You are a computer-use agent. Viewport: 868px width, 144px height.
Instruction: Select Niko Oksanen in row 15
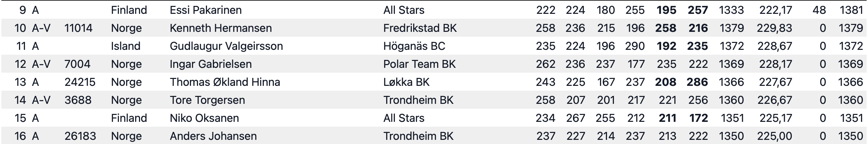204,118
